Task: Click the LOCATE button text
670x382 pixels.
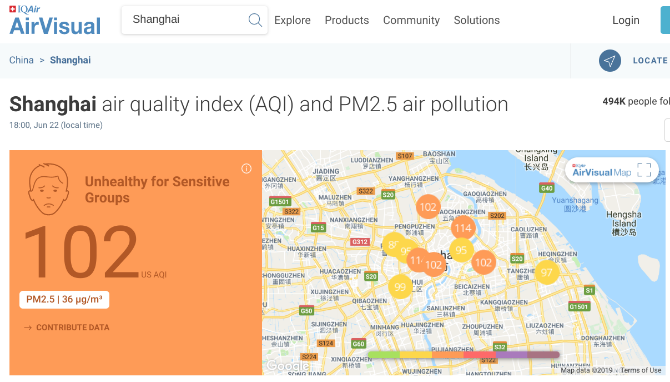Action: click(x=650, y=61)
